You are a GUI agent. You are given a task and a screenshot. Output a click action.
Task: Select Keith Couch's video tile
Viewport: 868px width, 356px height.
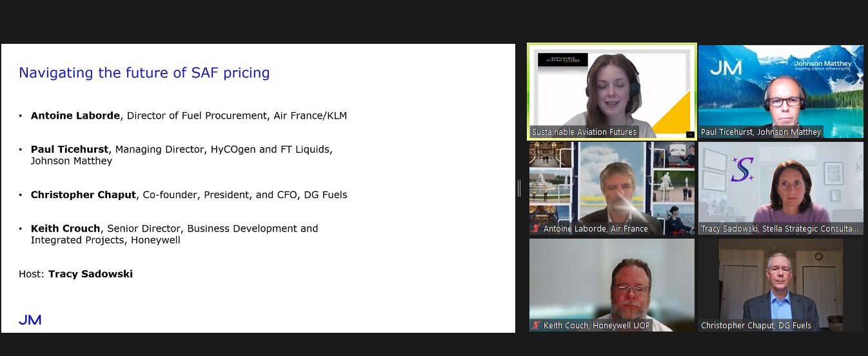click(612, 284)
